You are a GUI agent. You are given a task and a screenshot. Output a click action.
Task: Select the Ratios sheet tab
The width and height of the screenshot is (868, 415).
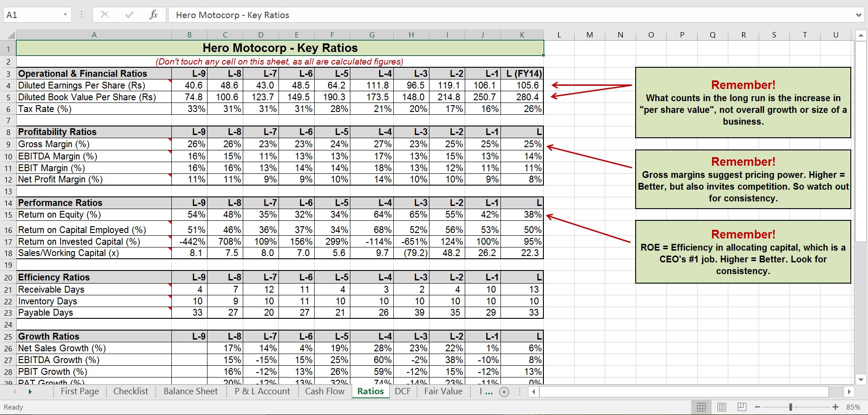[x=370, y=392]
